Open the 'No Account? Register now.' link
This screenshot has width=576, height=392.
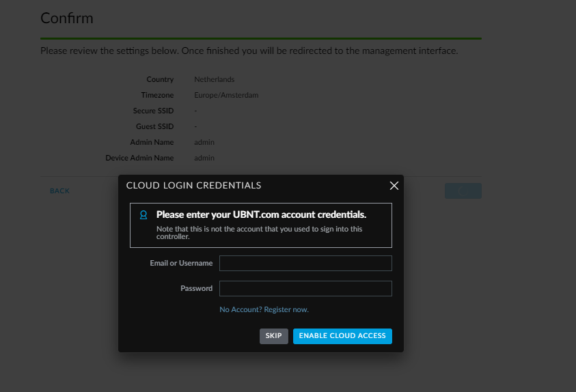264,309
